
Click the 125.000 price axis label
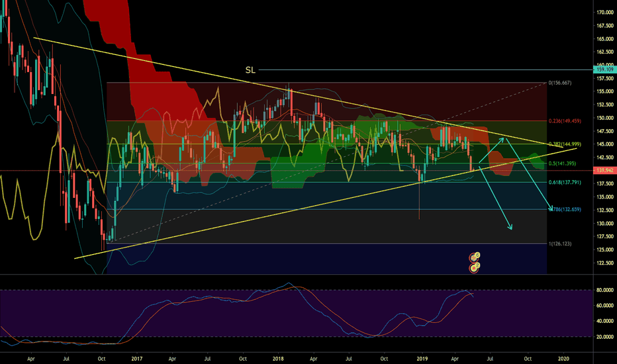point(605,250)
